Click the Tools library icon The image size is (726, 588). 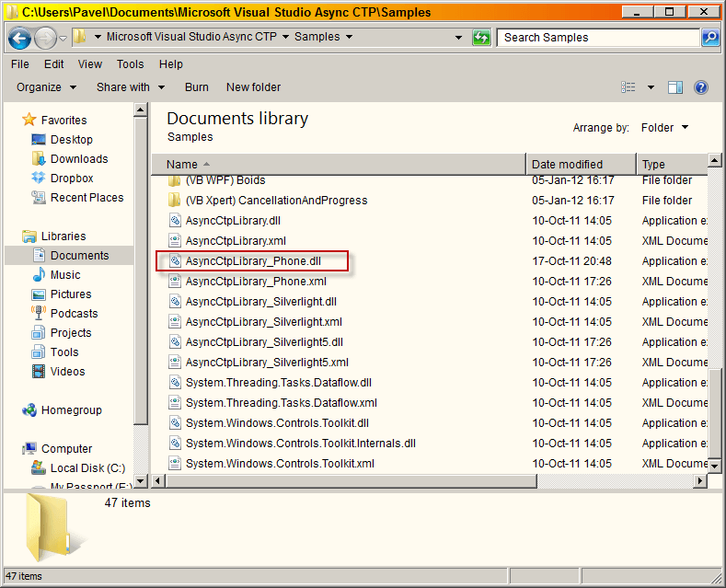pos(39,352)
